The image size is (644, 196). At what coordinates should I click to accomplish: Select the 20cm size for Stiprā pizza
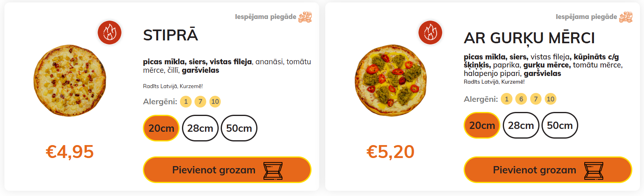click(x=161, y=128)
